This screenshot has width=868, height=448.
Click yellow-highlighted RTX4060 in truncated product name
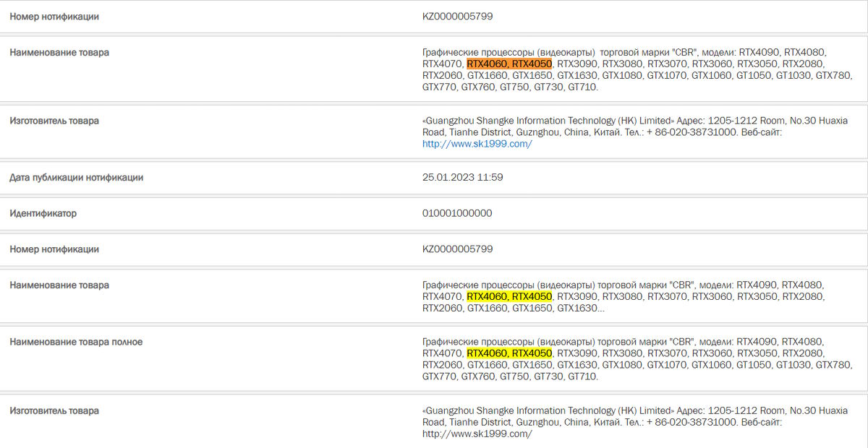pyautogui.click(x=487, y=297)
